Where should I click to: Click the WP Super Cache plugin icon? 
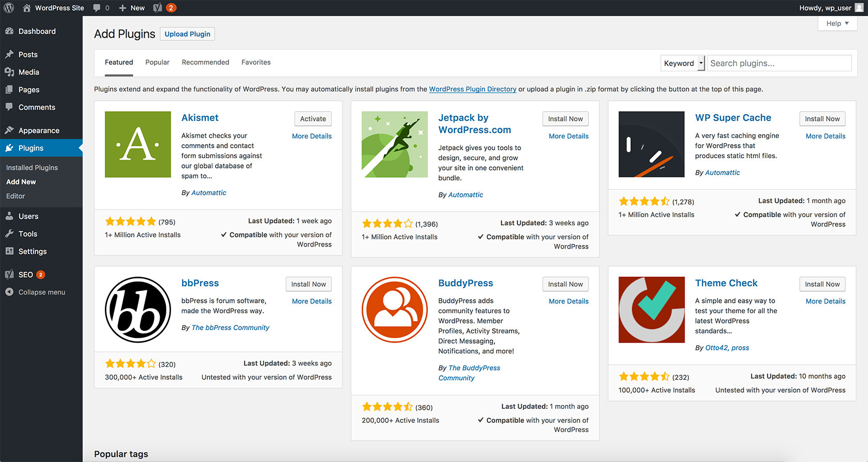pyautogui.click(x=652, y=145)
